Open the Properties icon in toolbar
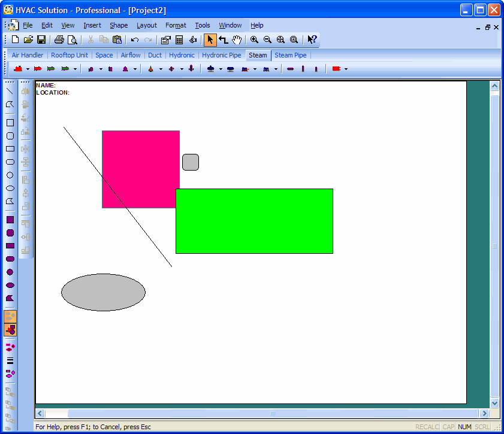504x434 pixels. tap(165, 40)
